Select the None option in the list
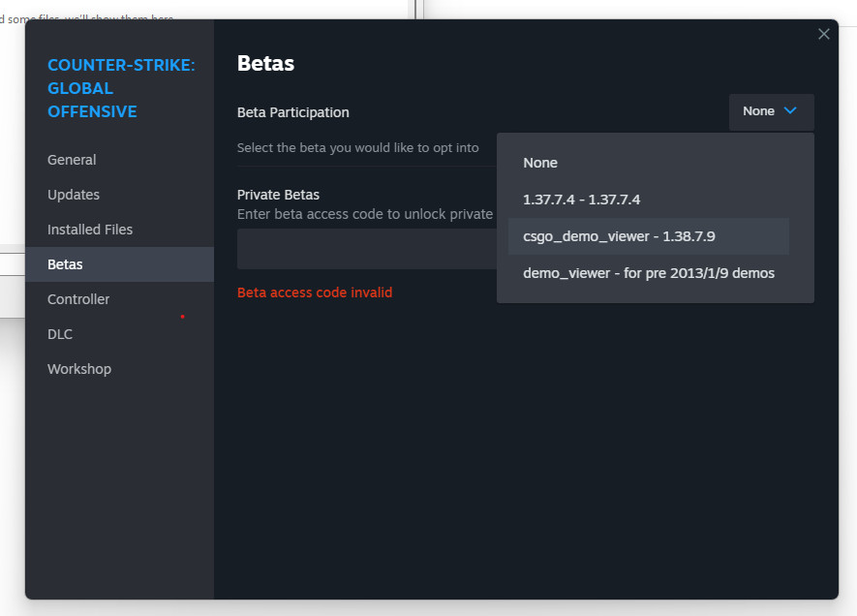This screenshot has width=857, height=616. click(x=540, y=163)
